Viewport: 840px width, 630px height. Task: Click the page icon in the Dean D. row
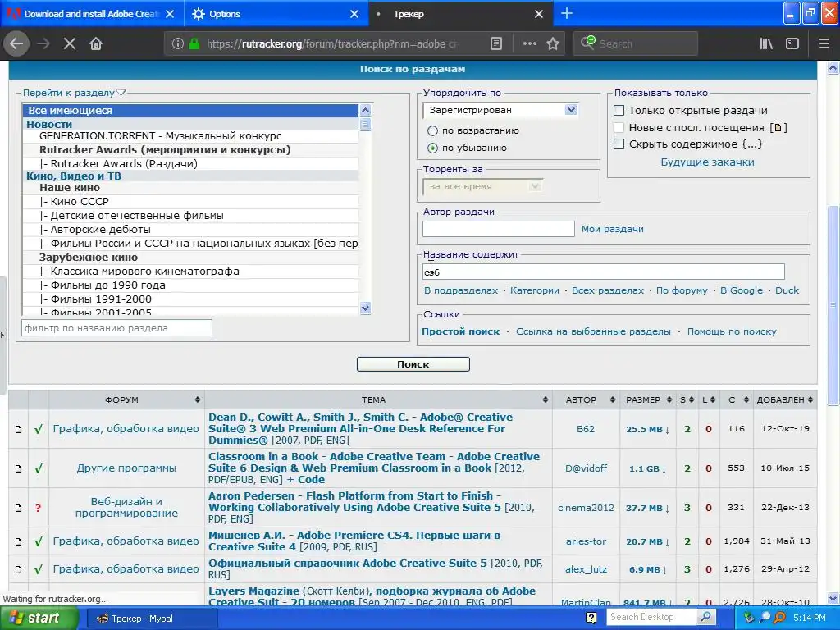(x=18, y=429)
